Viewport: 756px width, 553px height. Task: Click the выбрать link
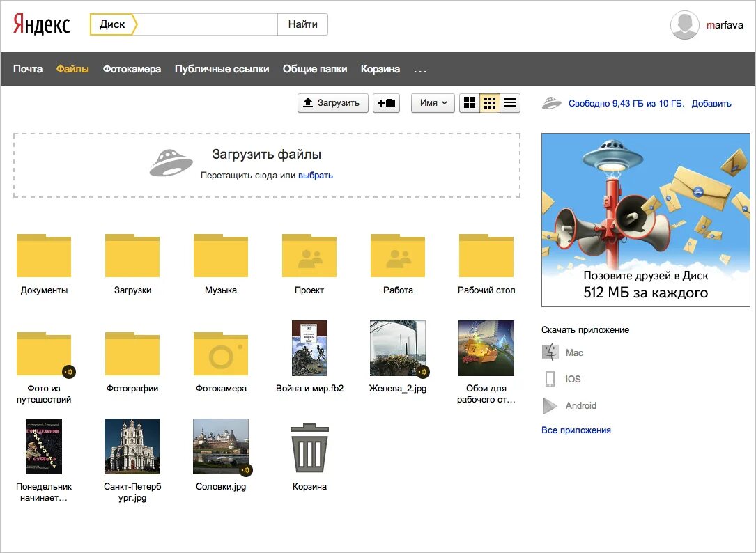pos(316,175)
